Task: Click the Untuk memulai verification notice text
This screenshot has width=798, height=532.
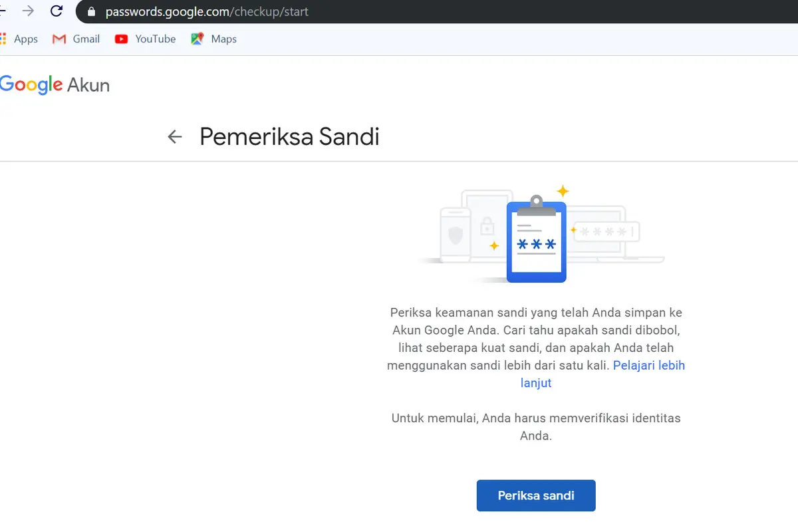Action: 536,428
